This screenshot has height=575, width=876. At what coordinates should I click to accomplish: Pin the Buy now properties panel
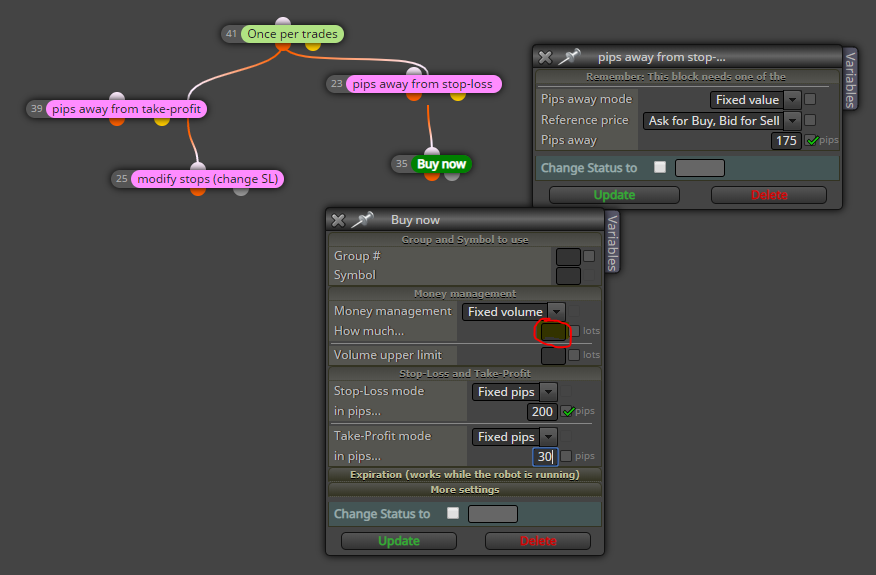[x=363, y=220]
